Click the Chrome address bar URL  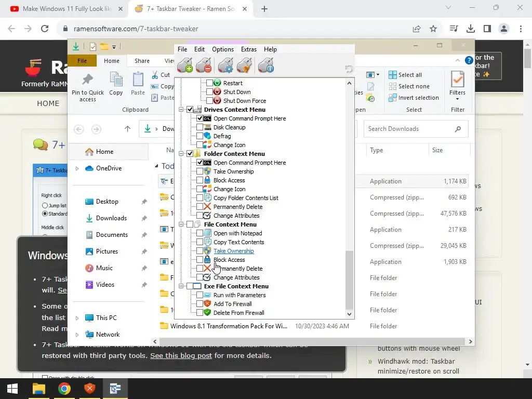pos(136,29)
